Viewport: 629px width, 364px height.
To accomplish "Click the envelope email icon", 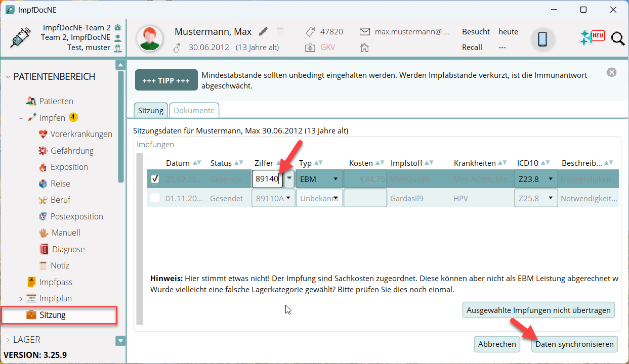I will (364, 32).
